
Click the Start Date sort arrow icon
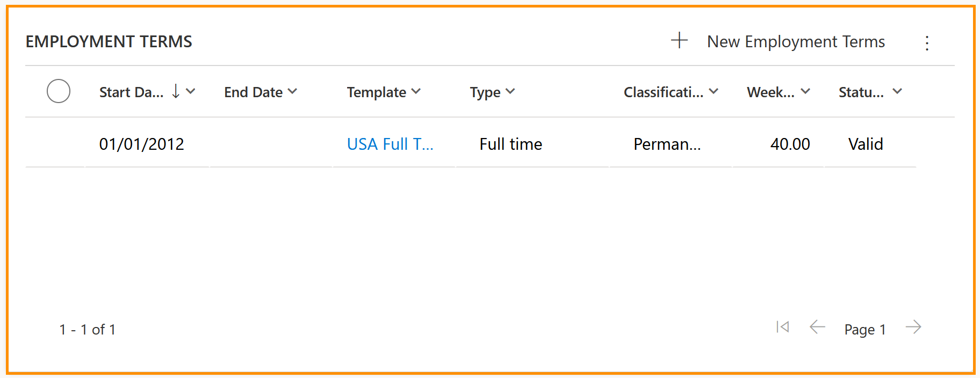pos(176,91)
